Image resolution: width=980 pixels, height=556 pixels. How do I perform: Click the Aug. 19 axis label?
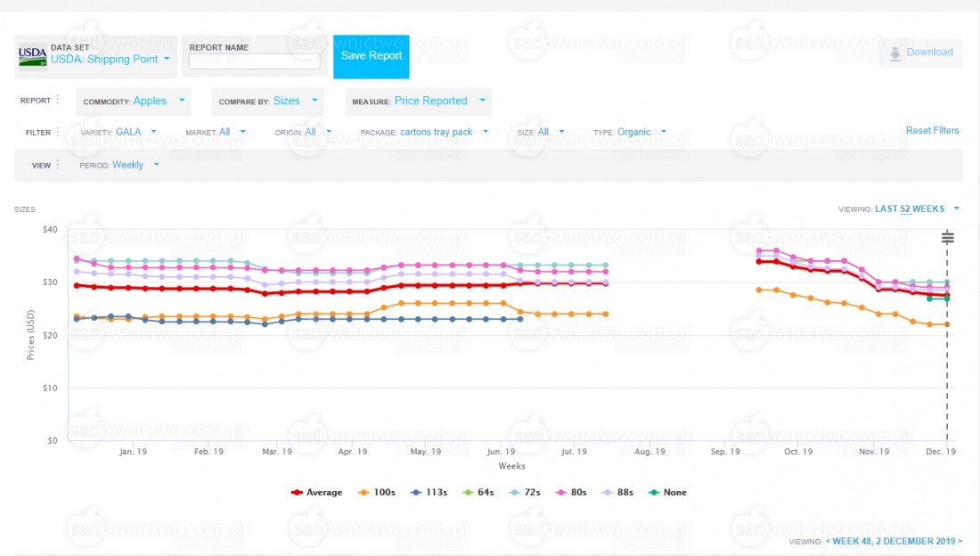point(650,452)
